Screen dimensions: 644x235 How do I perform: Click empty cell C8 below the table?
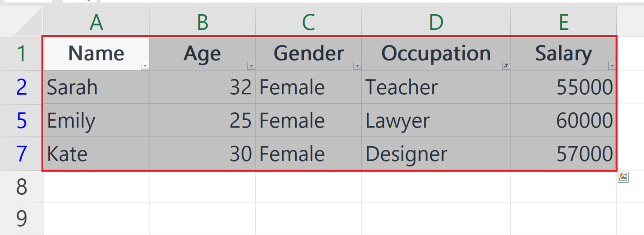coord(308,187)
